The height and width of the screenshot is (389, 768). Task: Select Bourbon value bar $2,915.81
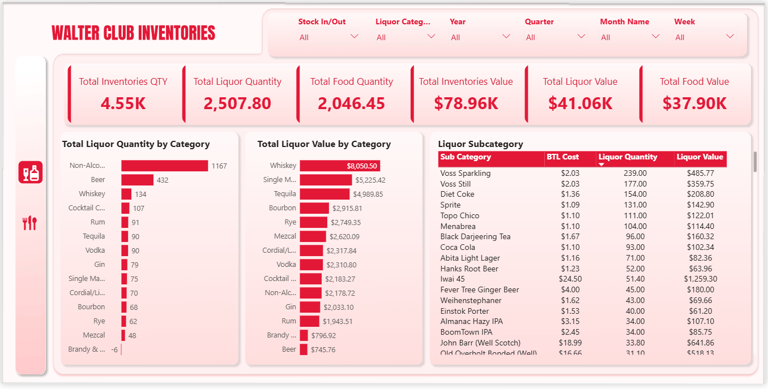coord(314,208)
